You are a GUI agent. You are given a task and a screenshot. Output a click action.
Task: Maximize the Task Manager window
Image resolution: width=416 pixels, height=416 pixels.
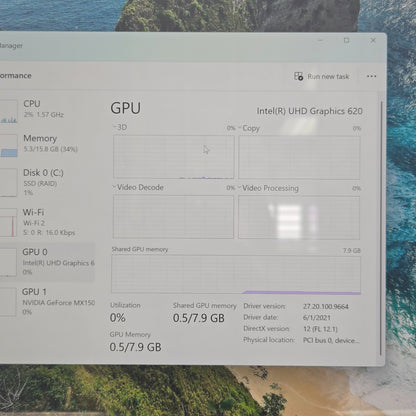(346, 40)
